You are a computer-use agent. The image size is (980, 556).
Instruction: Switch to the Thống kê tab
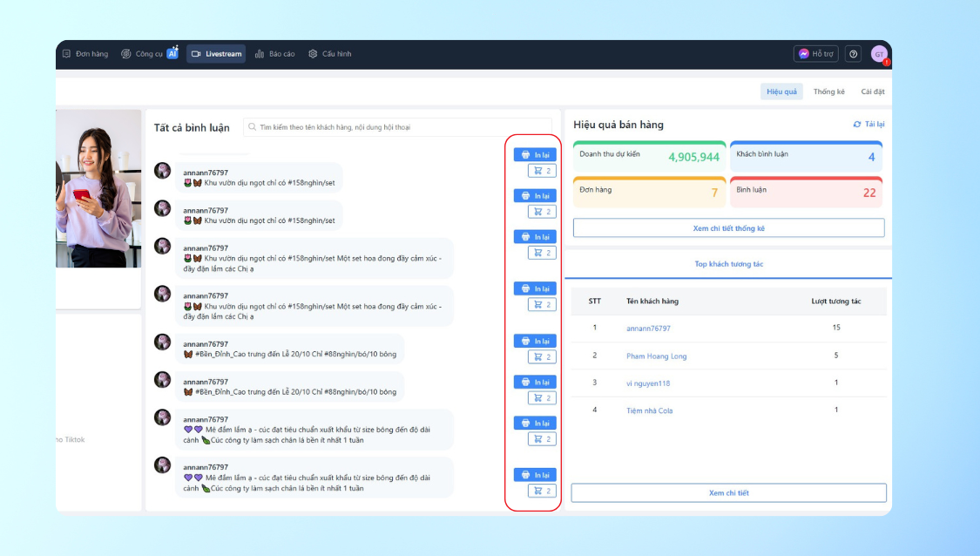(828, 92)
